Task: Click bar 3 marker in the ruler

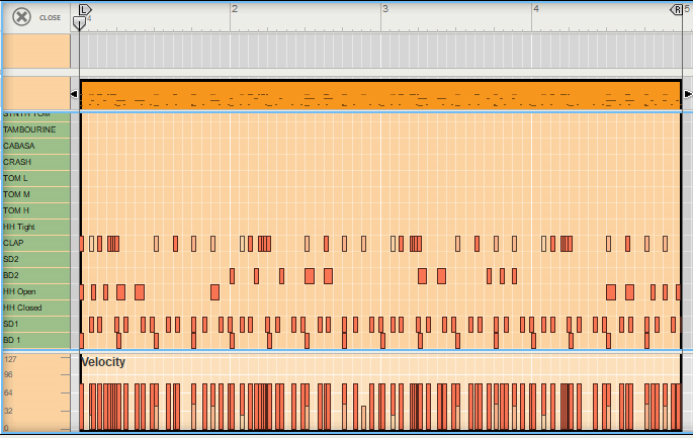Action: pyautogui.click(x=384, y=9)
